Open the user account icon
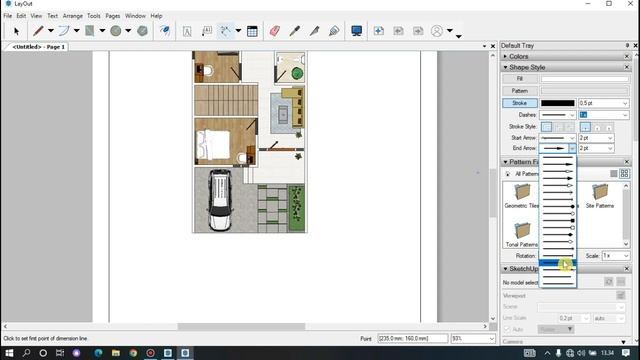This screenshot has width=640, height=360. pos(437,31)
